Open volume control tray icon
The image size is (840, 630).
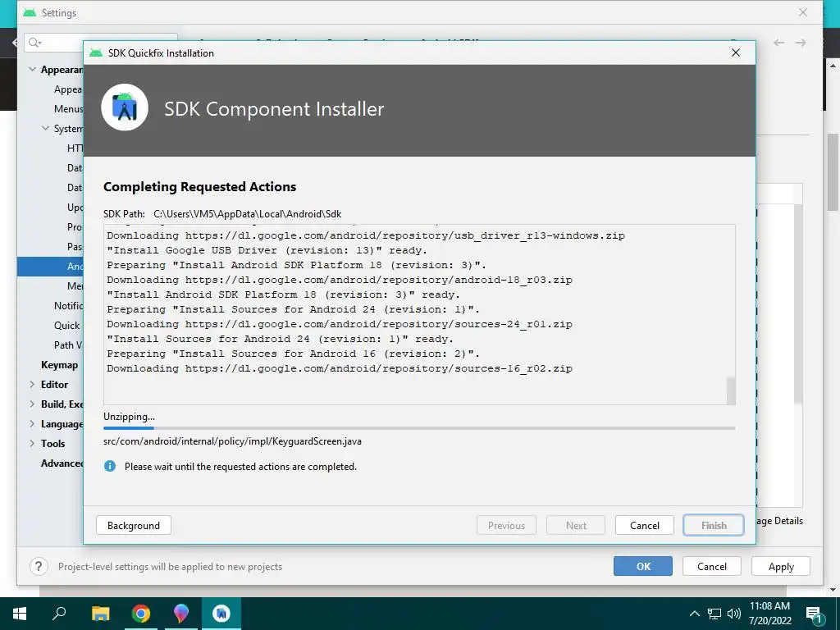tap(734, 614)
